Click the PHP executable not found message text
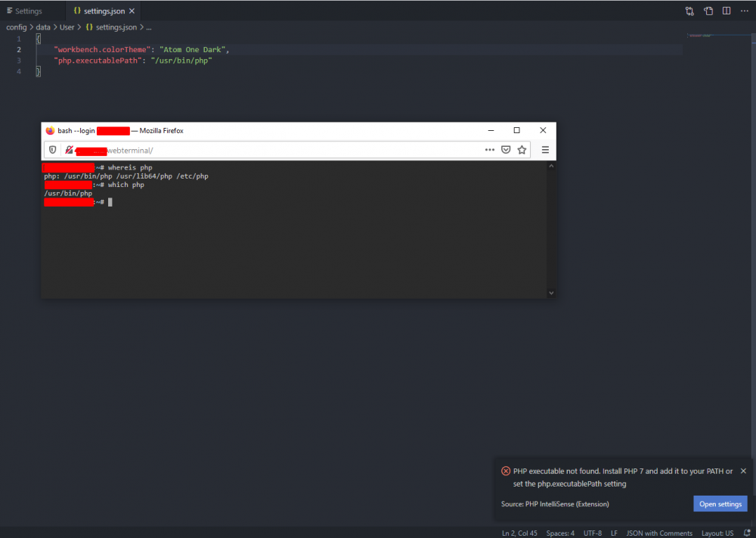756x538 pixels. 623,477
